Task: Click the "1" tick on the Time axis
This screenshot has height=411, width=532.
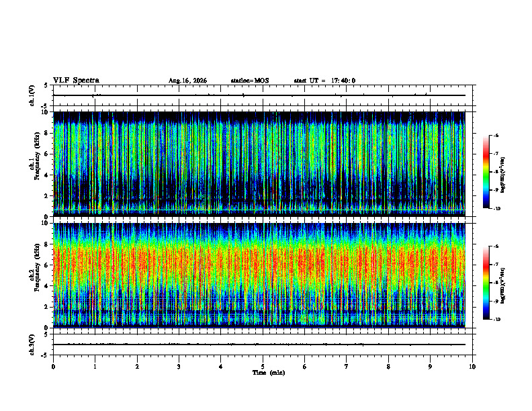Action: pyautogui.click(x=95, y=367)
